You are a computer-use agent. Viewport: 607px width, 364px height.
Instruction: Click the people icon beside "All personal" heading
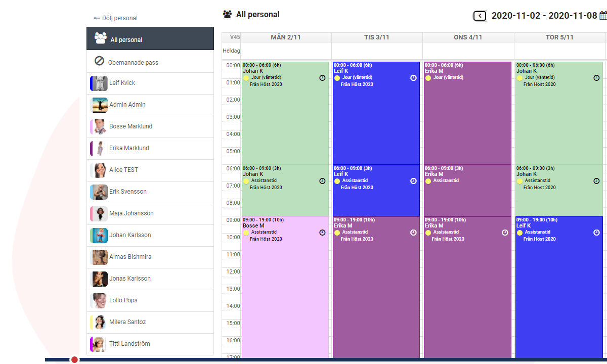[x=227, y=15]
